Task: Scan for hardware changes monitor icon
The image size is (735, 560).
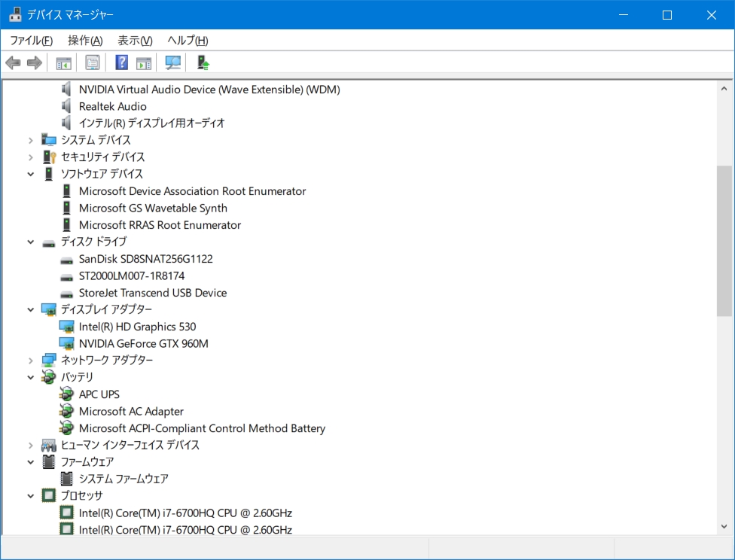Action: tap(173, 62)
